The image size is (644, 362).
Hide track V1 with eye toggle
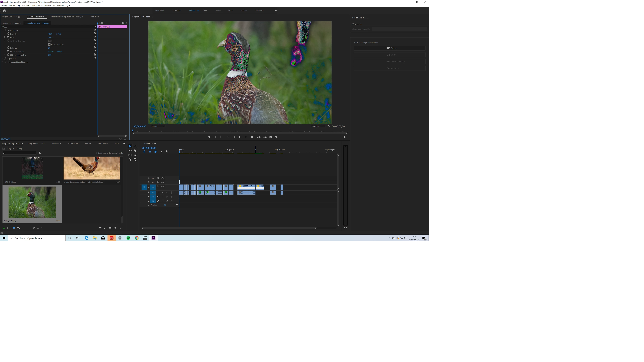(163, 187)
